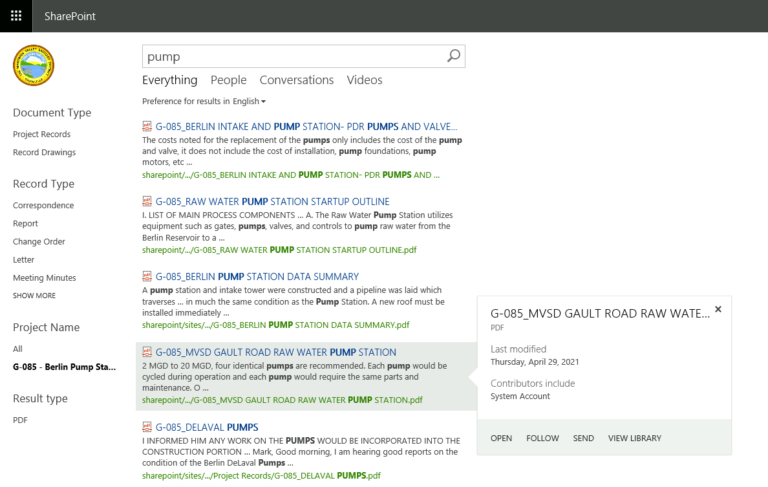Click PDF icon beside BERLIN INTAKE AND PUMP STATION result
This screenshot has width=768, height=487.
(147, 126)
